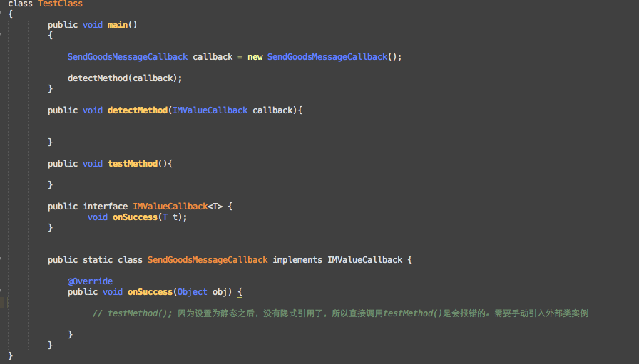Click the callback variable before the equals sign

213,57
